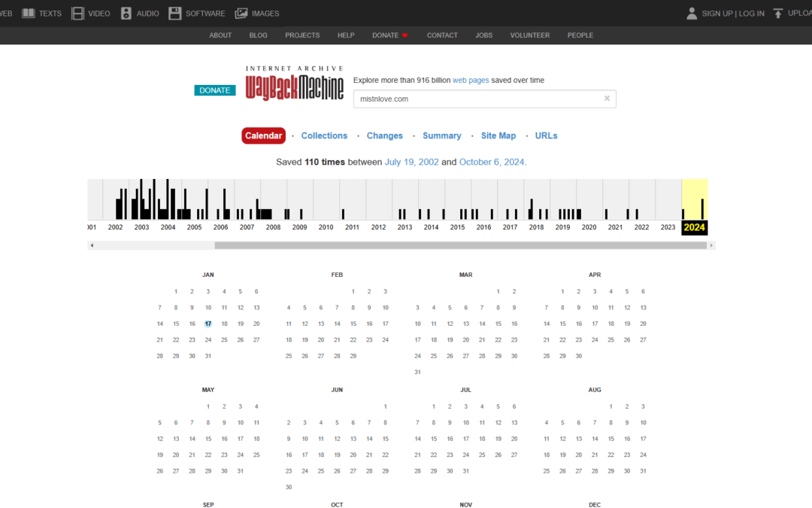Click the left arrow of the timeline scrollbar
This screenshot has height=508, width=812.
(x=92, y=245)
